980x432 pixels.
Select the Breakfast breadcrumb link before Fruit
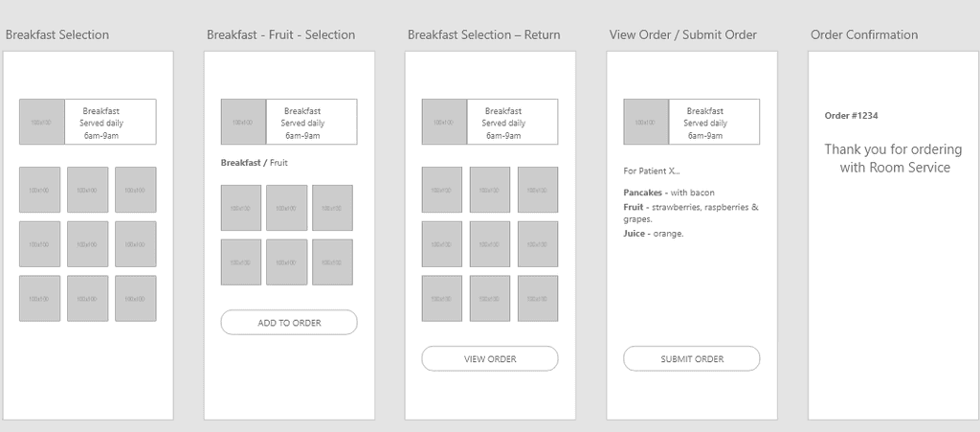click(240, 163)
